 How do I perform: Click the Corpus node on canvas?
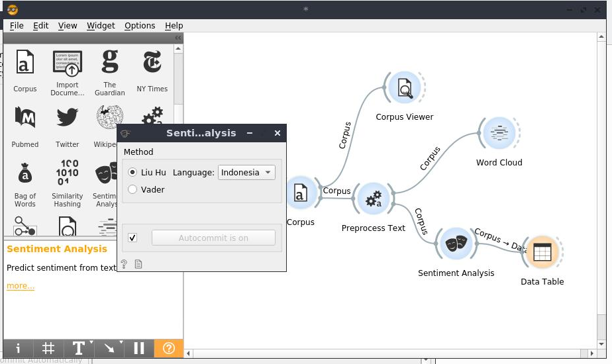click(301, 194)
